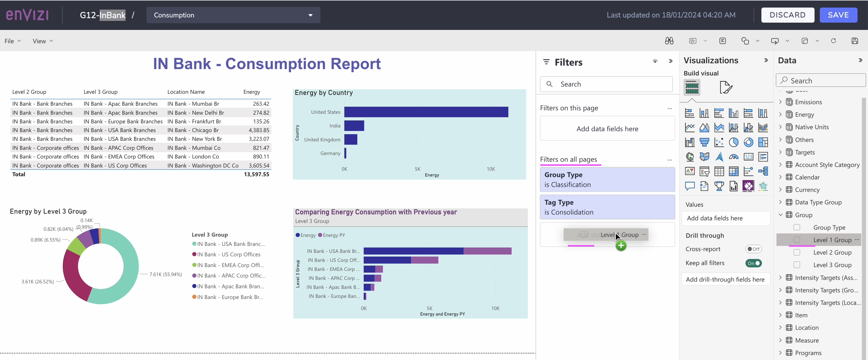Open the File menu
Screen dimensions: 868x360
(13, 41)
